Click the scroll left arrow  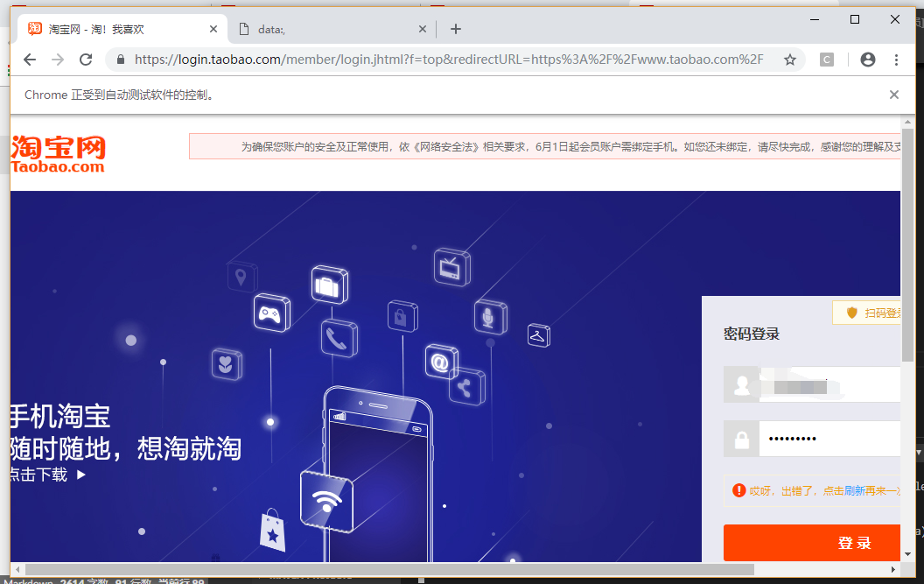(x=17, y=569)
